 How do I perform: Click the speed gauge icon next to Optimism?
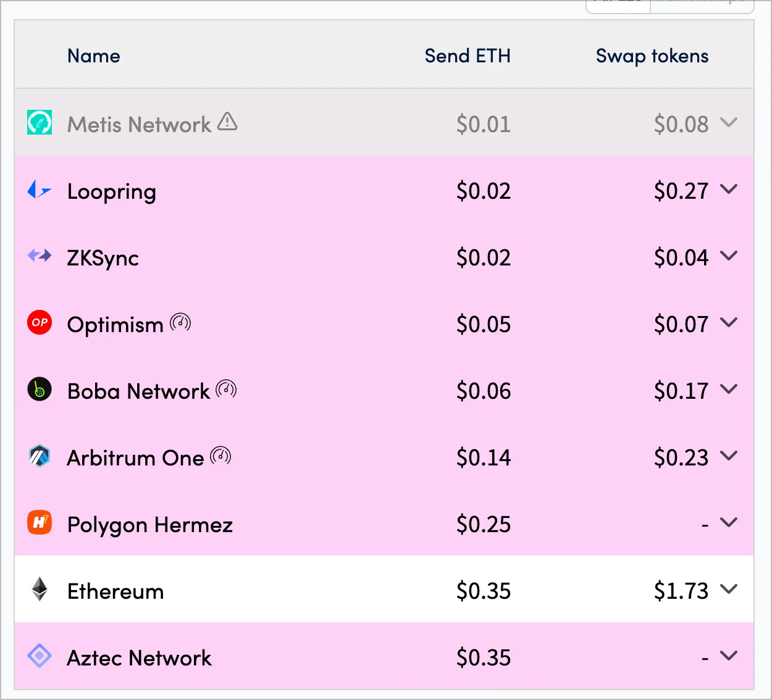pyautogui.click(x=180, y=322)
